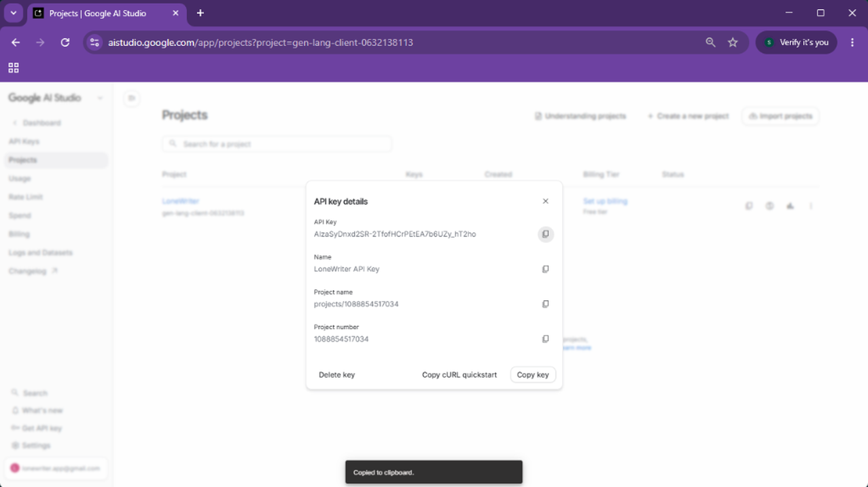Copy the Project name value icon
The image size is (868, 487).
click(545, 304)
